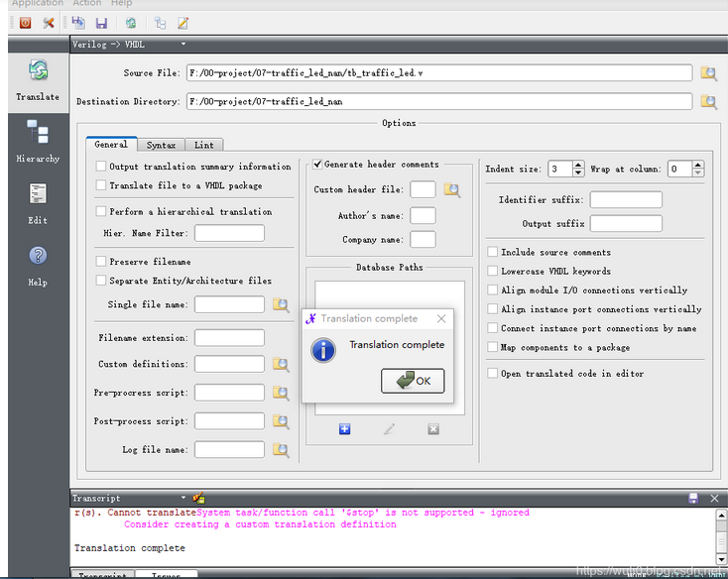Browse for single file name

(x=281, y=304)
